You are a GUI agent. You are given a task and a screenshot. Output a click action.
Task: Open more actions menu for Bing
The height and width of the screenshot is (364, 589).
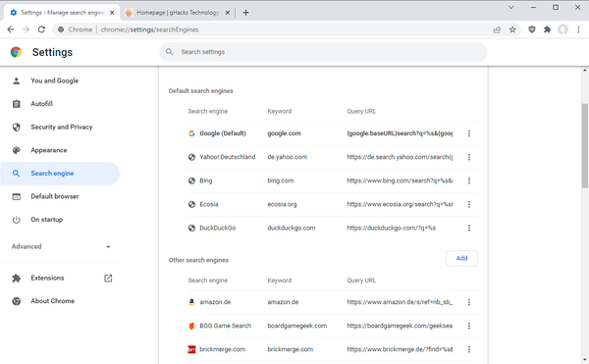(469, 181)
